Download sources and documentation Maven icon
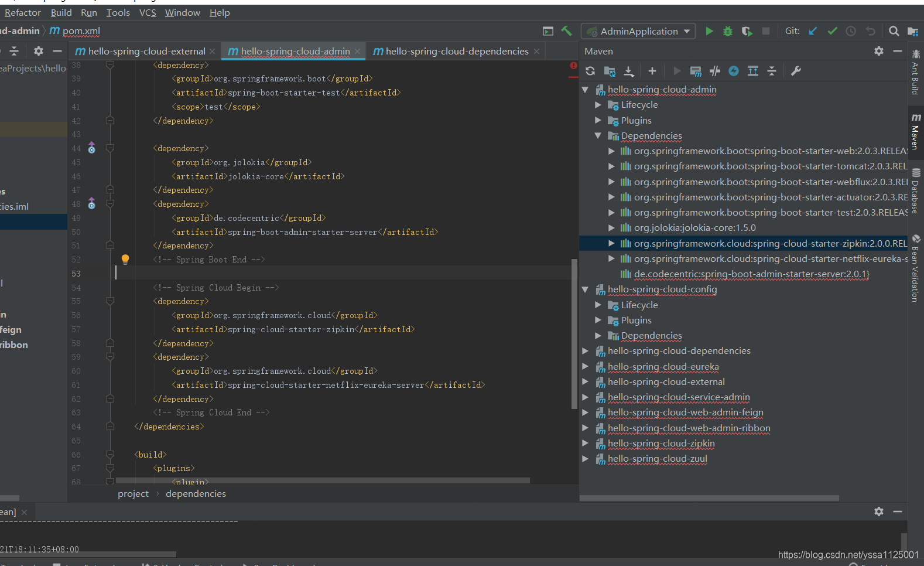This screenshot has width=924, height=566. click(629, 71)
